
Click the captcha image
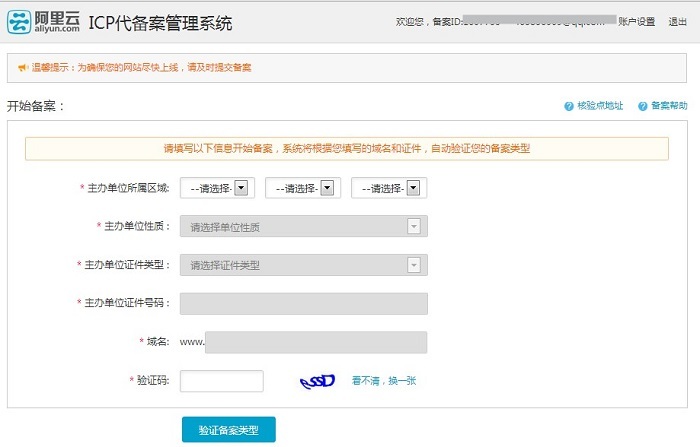[317, 381]
